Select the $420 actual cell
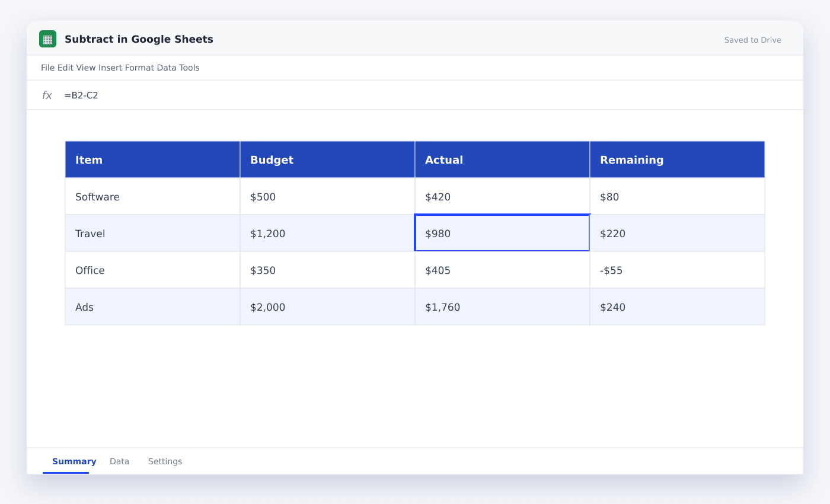 pos(502,196)
